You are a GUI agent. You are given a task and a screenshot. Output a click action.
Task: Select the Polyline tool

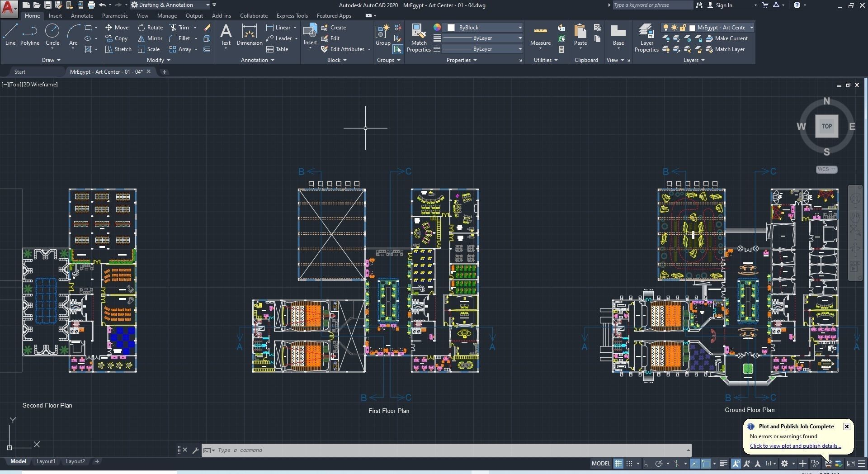(30, 35)
